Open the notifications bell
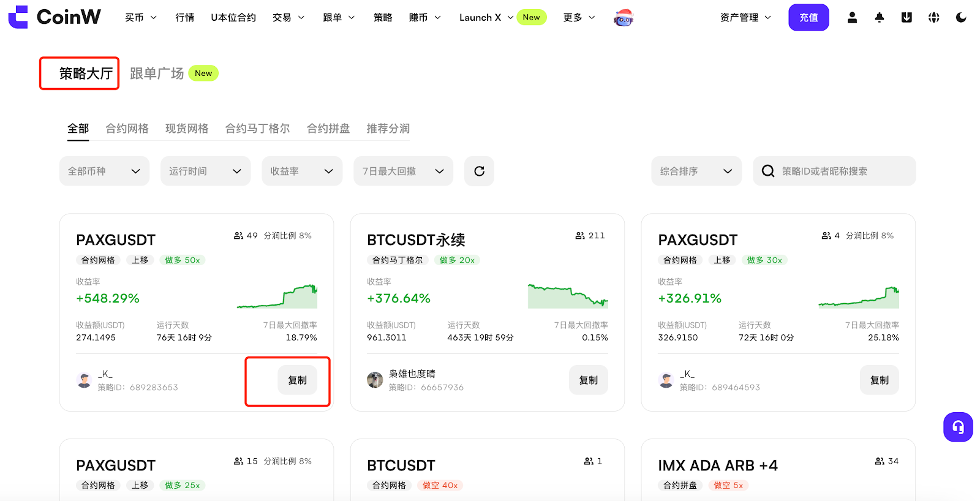Image resolution: width=980 pixels, height=501 pixels. click(880, 18)
